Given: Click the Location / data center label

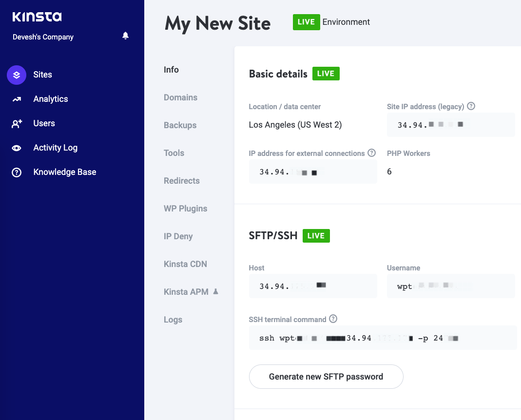Looking at the screenshot, I should click(285, 107).
